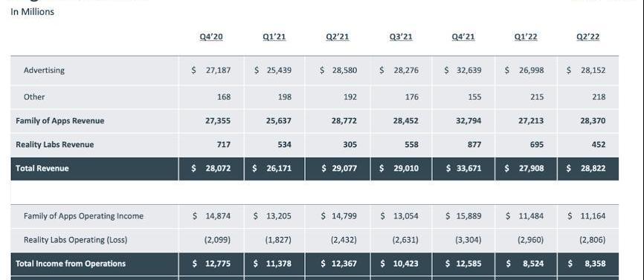Select the Total Revenue row label
Image resolution: width=644 pixels, height=280 pixels.
tap(42, 168)
